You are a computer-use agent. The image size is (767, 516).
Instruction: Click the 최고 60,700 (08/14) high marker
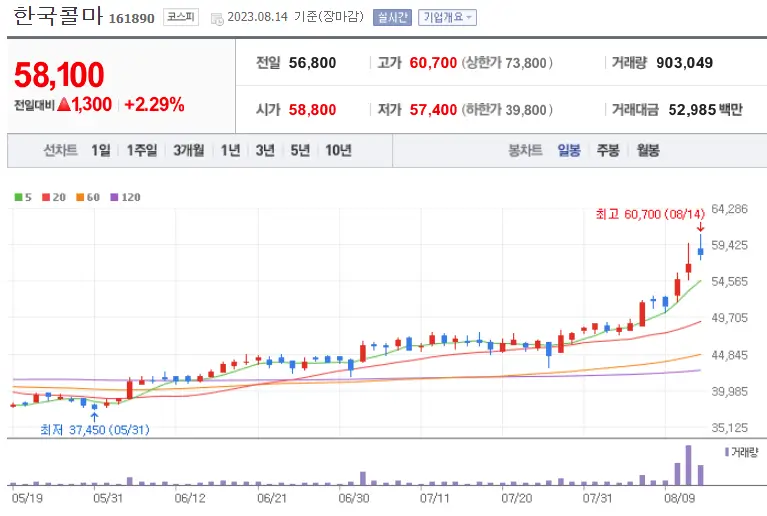coord(650,214)
